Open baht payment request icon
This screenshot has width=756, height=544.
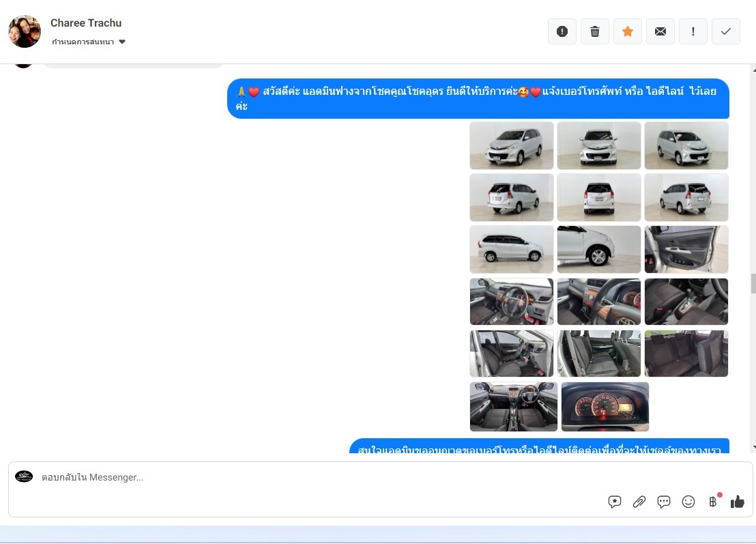coord(713,502)
